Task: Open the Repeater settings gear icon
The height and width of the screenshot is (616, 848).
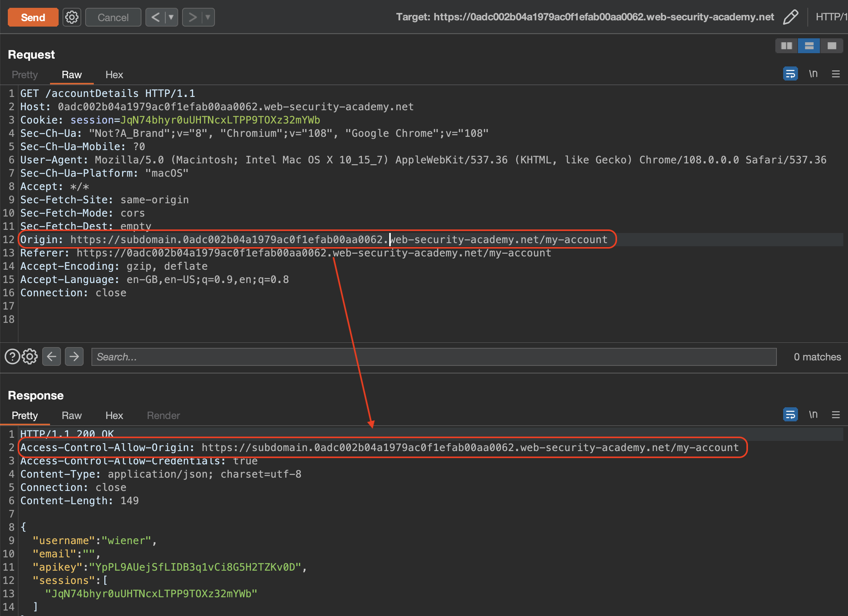Action: (72, 17)
